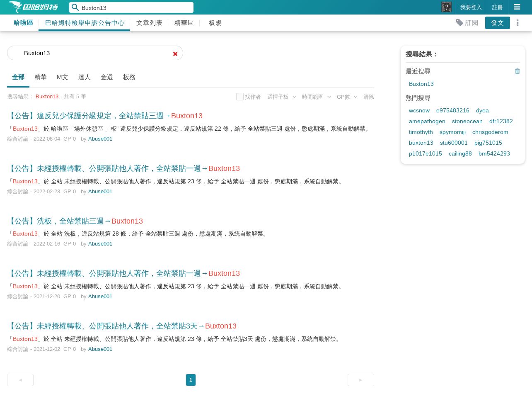This screenshot has width=532, height=399.
Task: Switch to the 達人 tab
Action: [x=85, y=77]
